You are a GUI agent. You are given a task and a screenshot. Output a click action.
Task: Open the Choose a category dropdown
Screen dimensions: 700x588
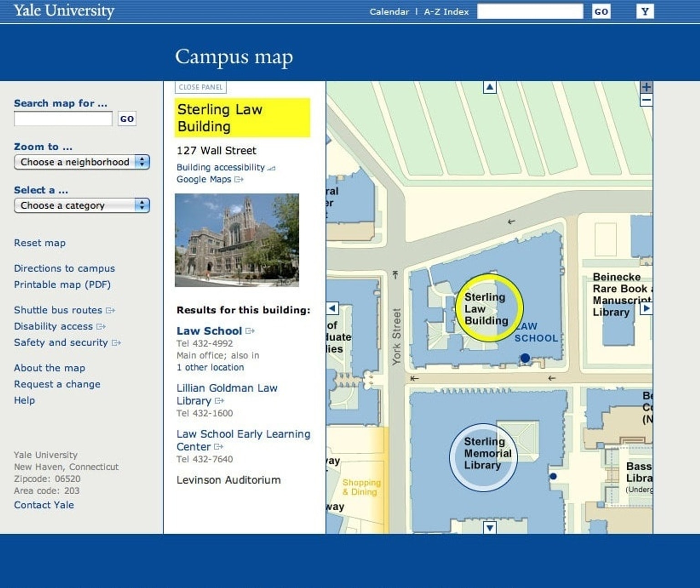click(82, 205)
